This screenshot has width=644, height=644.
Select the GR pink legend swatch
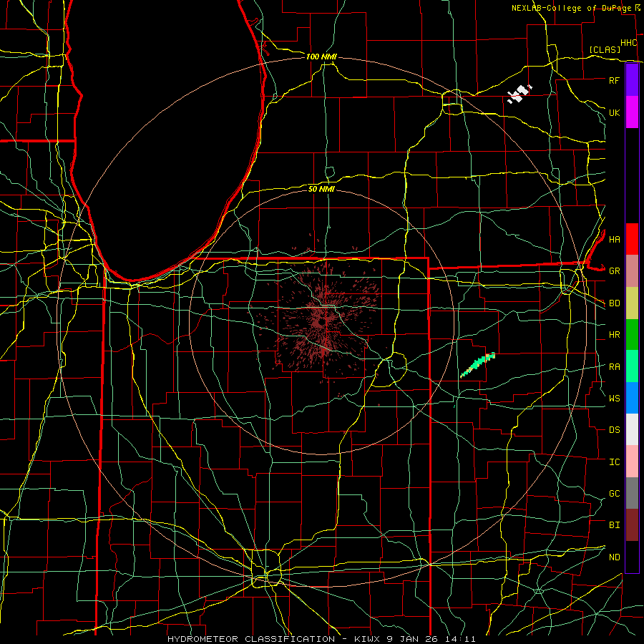[632, 270]
